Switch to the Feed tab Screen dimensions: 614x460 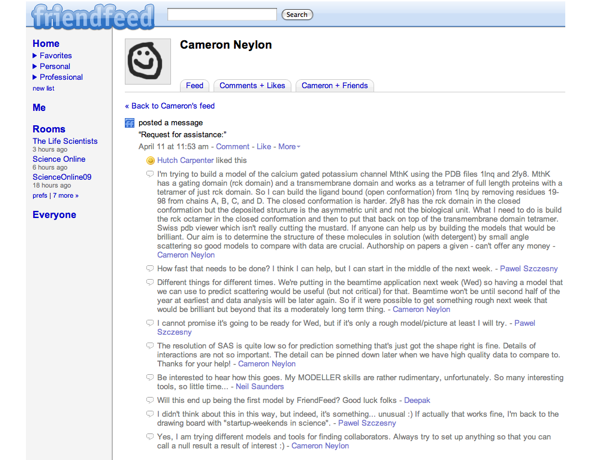click(x=195, y=85)
